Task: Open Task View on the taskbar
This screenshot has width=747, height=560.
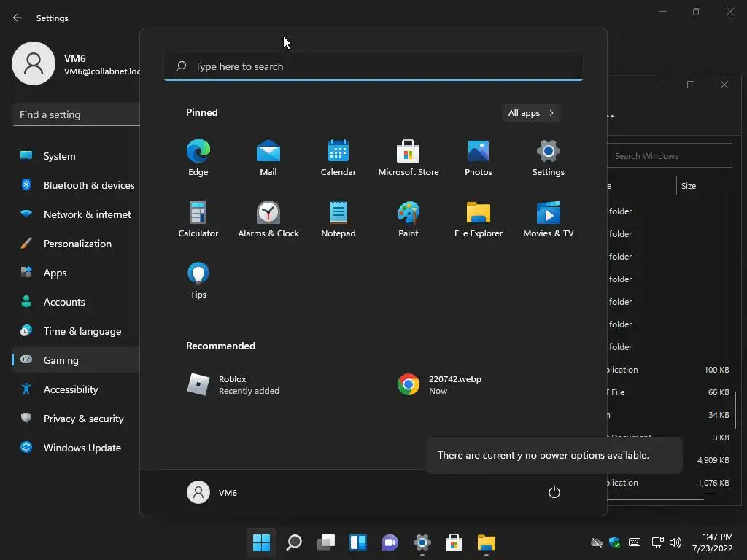Action: click(x=326, y=542)
